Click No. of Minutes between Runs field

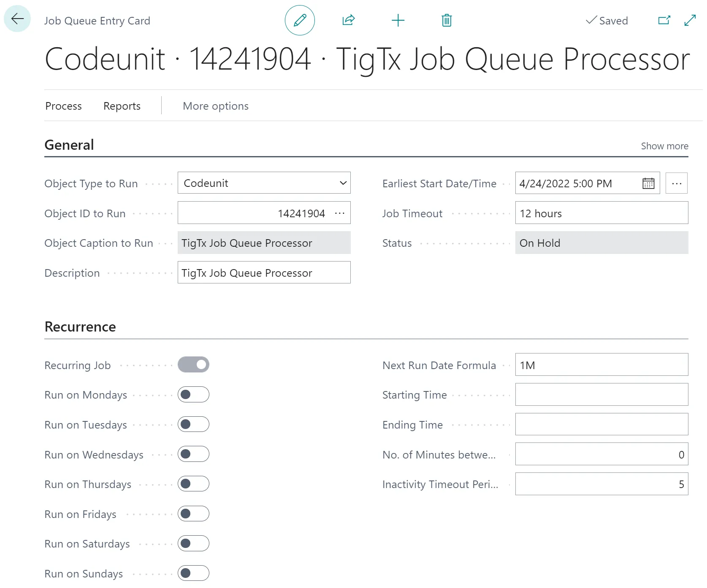[x=601, y=454]
